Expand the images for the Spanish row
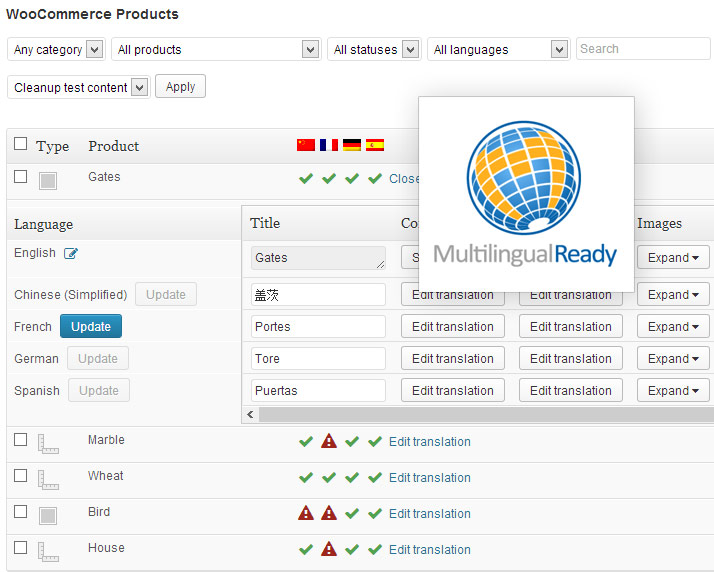 click(x=673, y=391)
